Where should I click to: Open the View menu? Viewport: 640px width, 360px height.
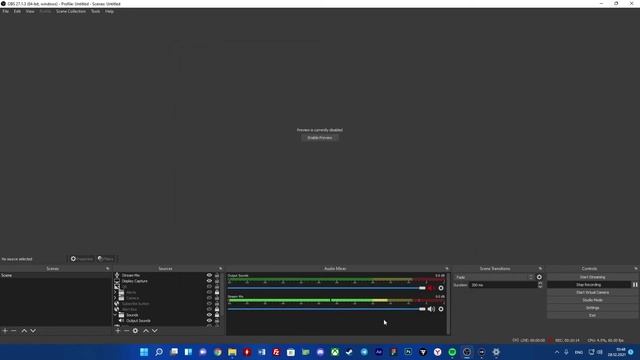(30, 11)
